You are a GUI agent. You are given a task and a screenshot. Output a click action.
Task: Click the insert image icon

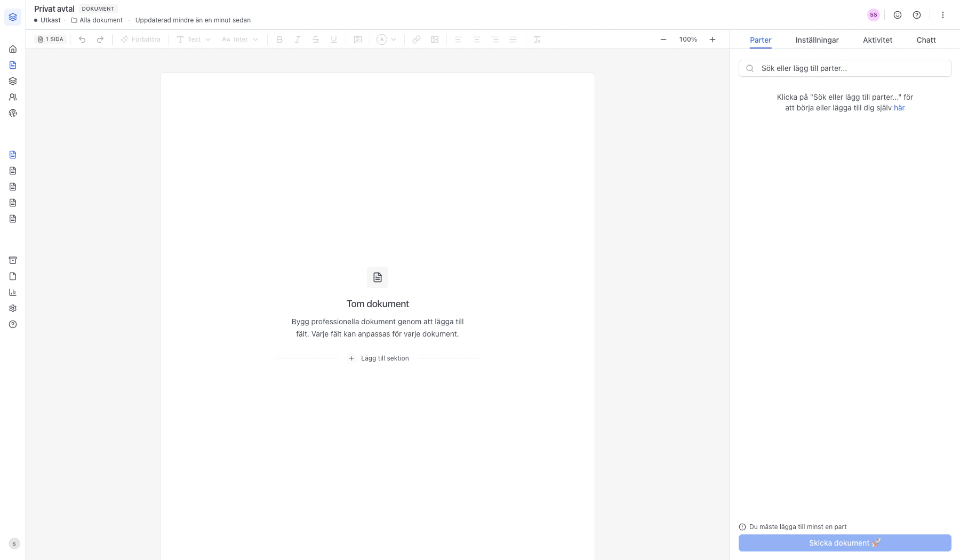coord(435,39)
